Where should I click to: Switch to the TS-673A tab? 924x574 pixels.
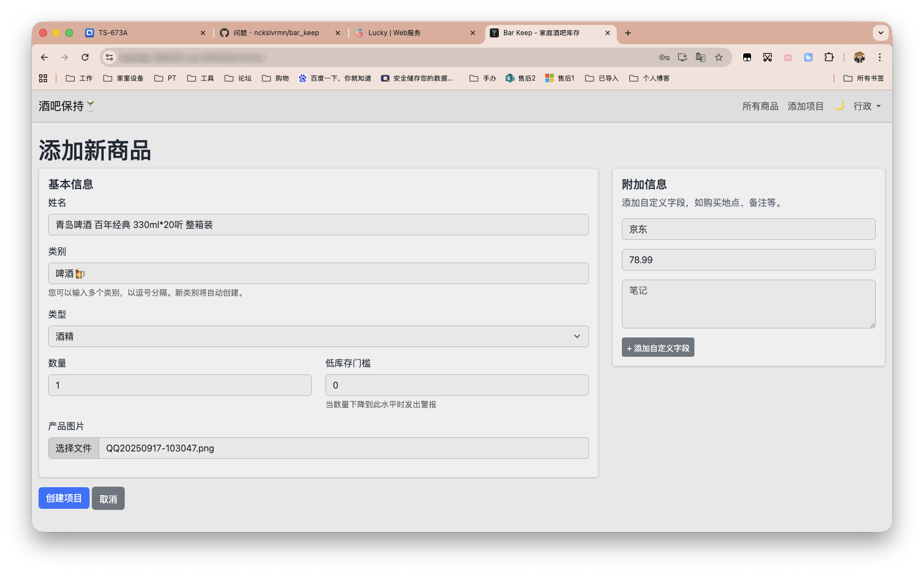point(113,33)
